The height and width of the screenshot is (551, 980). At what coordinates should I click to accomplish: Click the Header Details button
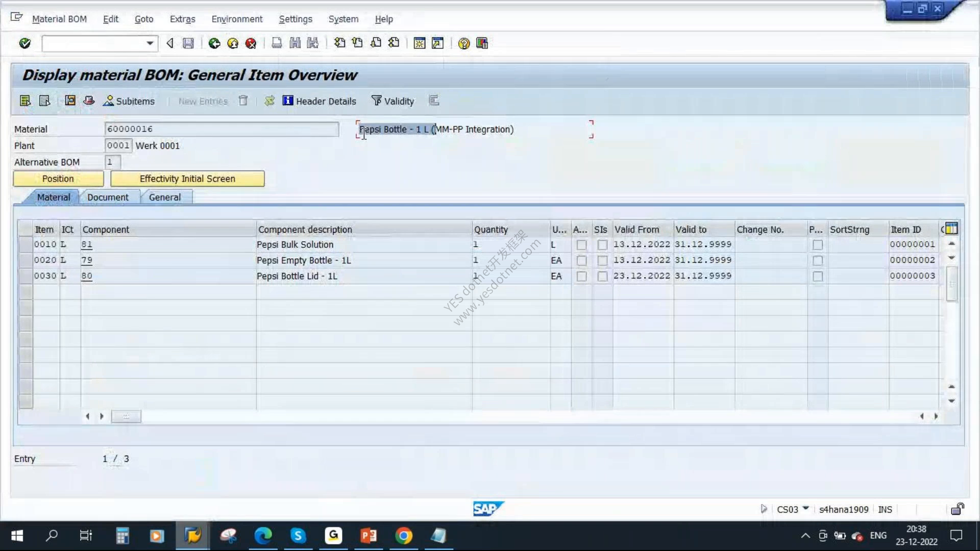click(x=320, y=101)
